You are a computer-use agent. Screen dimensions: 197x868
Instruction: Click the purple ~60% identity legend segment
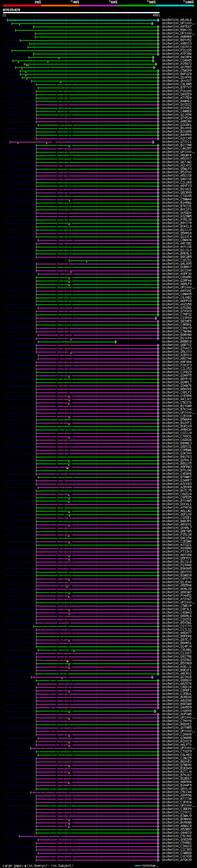pos(99,6)
